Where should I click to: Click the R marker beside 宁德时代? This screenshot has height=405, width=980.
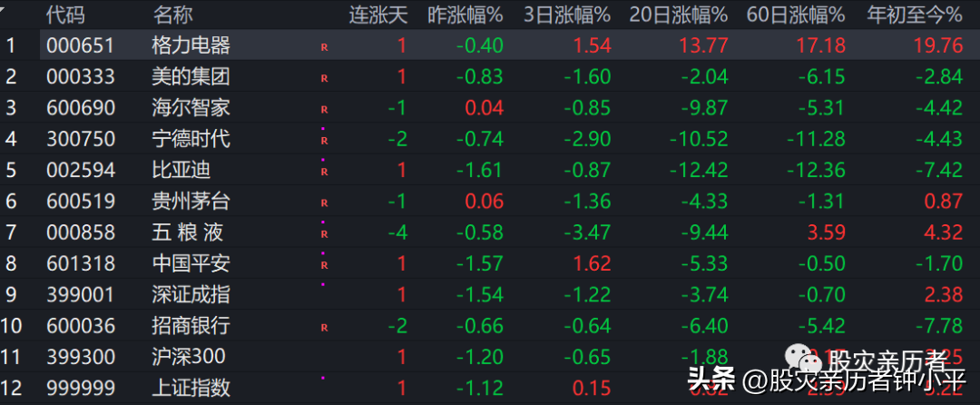coord(324,141)
